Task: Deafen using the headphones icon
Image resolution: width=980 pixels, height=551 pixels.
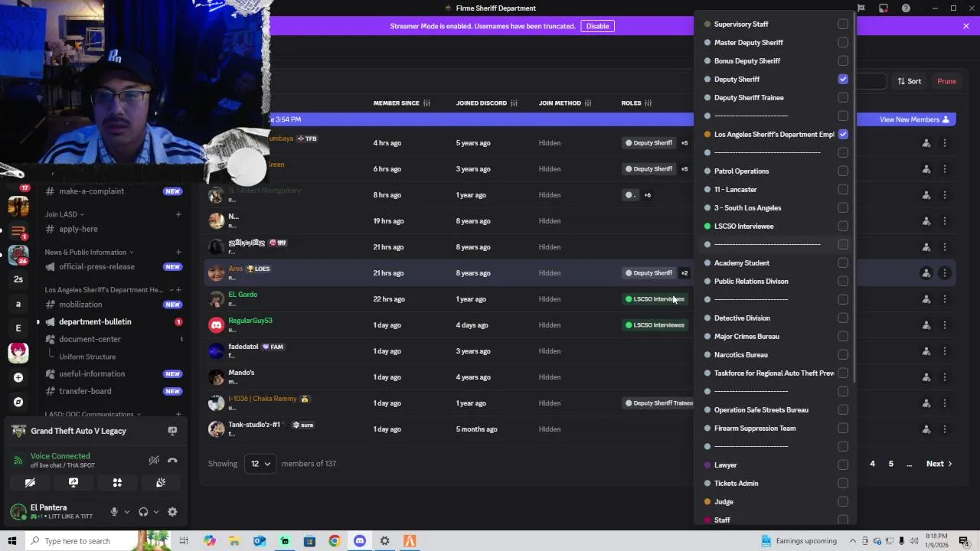Action: [143, 512]
